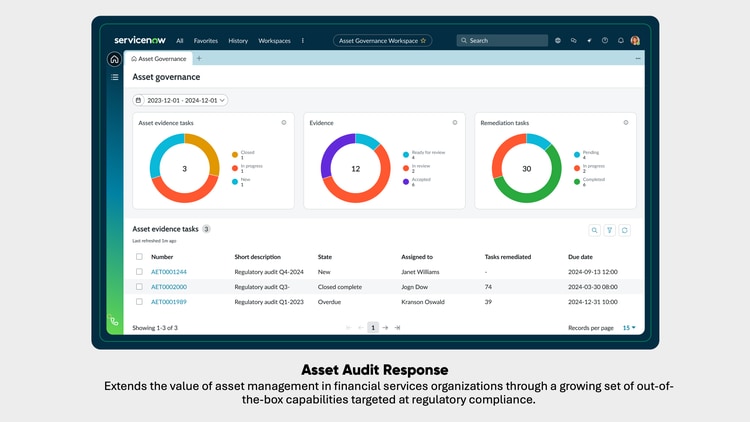Sort by the State column header
750x422 pixels.
click(x=325, y=257)
